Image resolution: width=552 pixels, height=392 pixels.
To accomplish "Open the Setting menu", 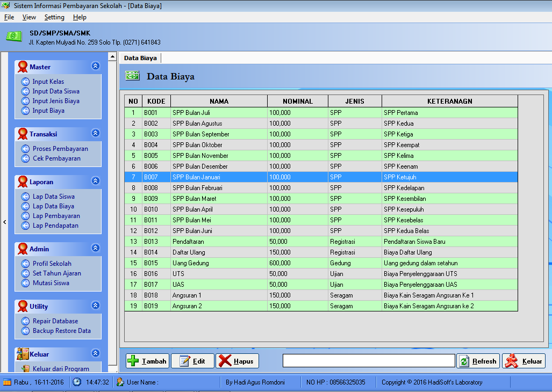I will pos(54,17).
